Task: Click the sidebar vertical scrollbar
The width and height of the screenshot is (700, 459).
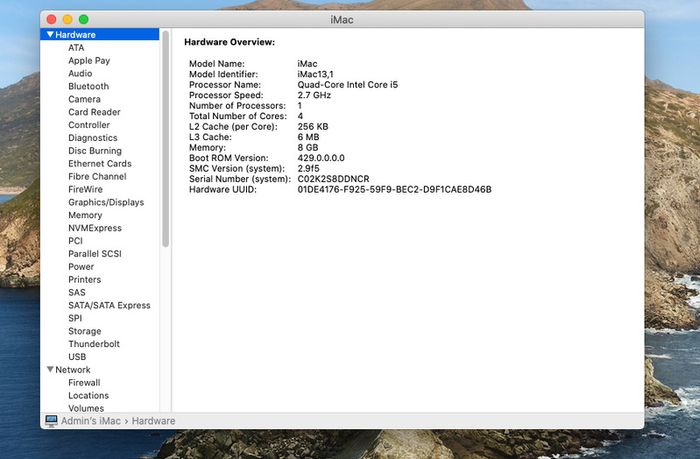Action: coord(166,138)
